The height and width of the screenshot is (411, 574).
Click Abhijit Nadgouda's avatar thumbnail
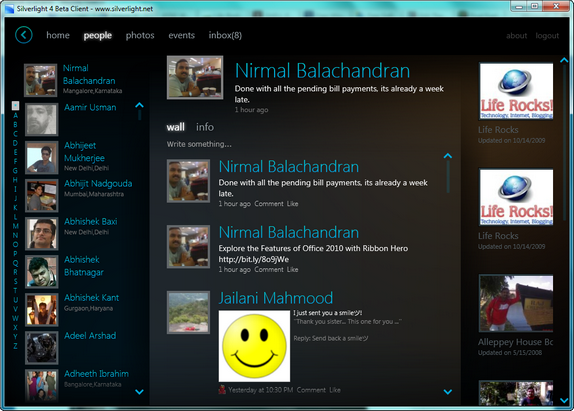click(42, 196)
